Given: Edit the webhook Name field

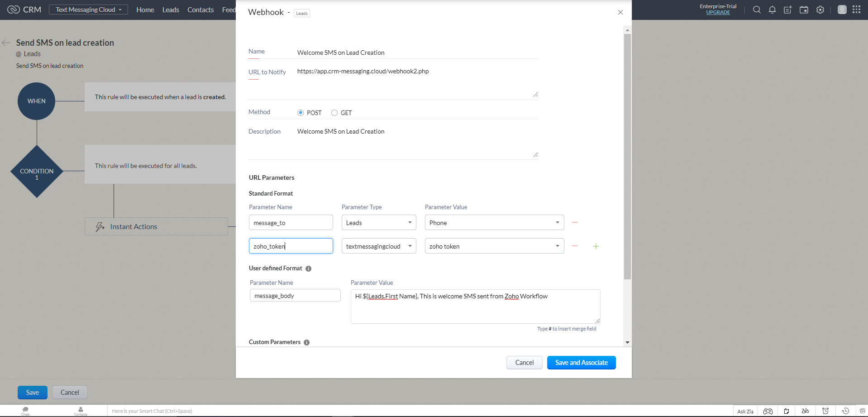Looking at the screenshot, I should pos(417,53).
